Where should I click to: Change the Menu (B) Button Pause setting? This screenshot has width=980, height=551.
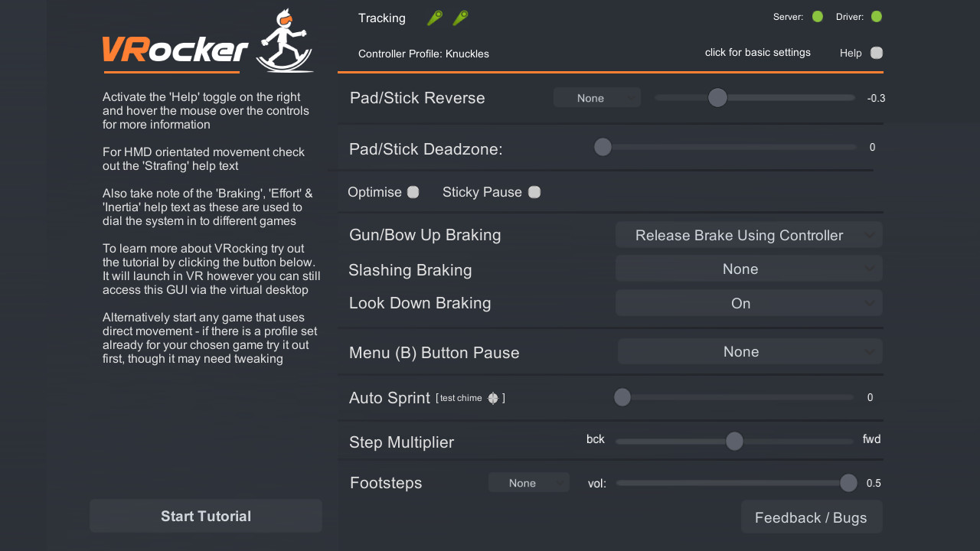click(748, 351)
